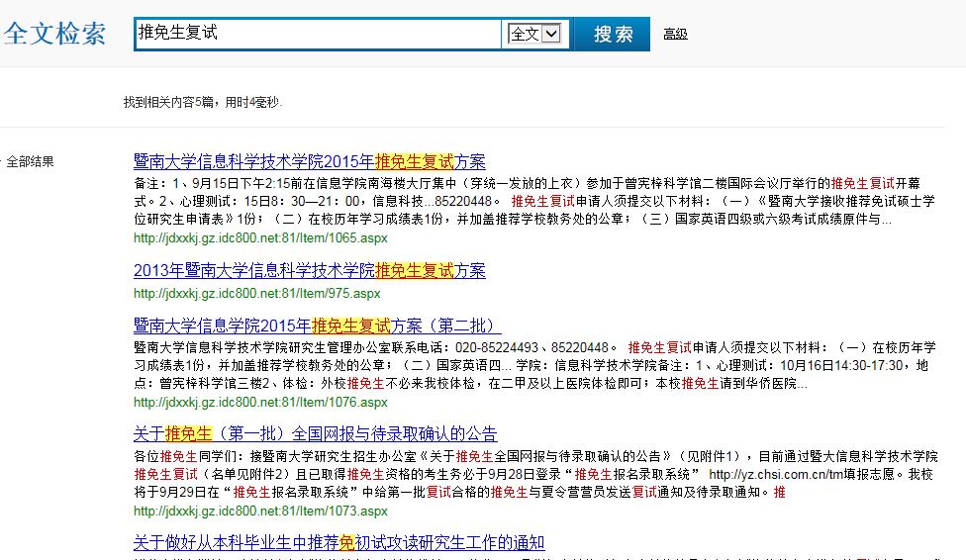Click the URL ending in Item/1073.aspx
The image size is (966, 560).
(x=260, y=511)
